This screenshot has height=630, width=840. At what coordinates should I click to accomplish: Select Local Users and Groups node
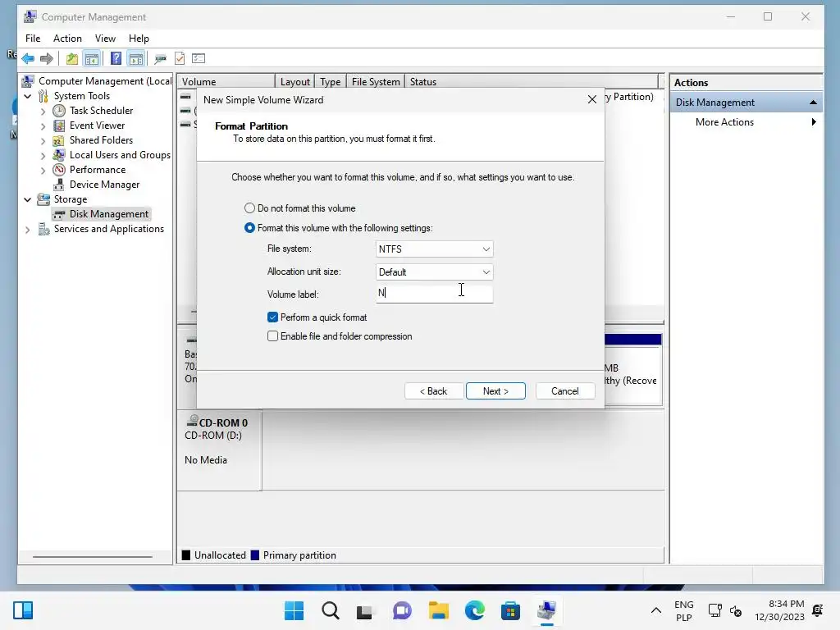120,155
